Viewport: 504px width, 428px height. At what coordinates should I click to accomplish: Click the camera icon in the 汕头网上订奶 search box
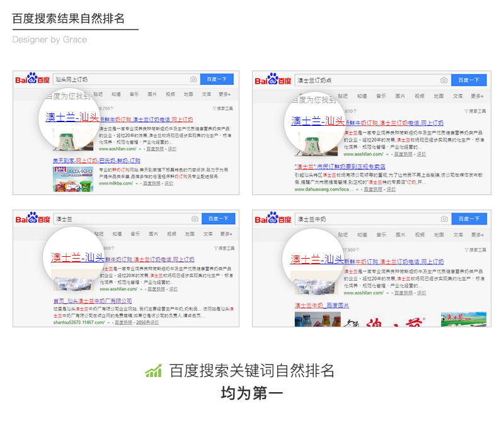193,79
